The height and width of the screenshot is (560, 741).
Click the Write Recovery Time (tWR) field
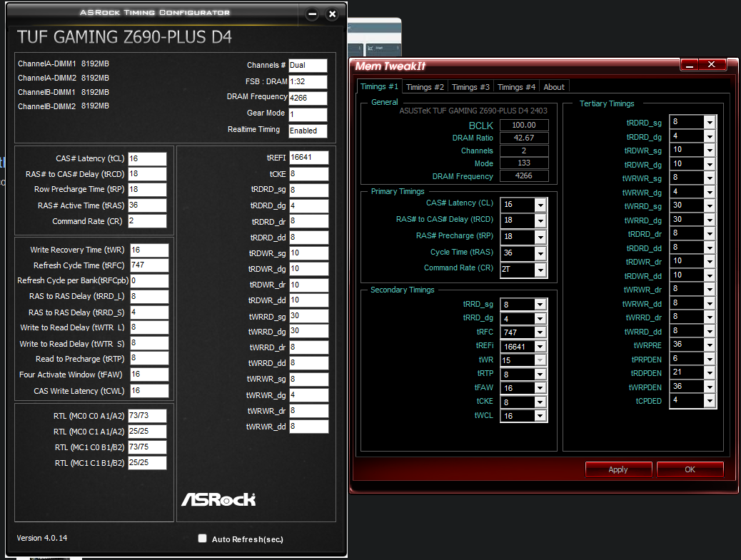[x=149, y=250]
